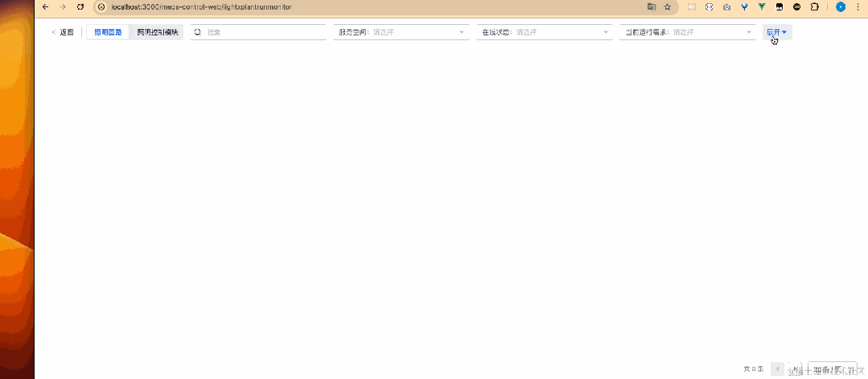Expand more filters with 展开

(x=776, y=32)
